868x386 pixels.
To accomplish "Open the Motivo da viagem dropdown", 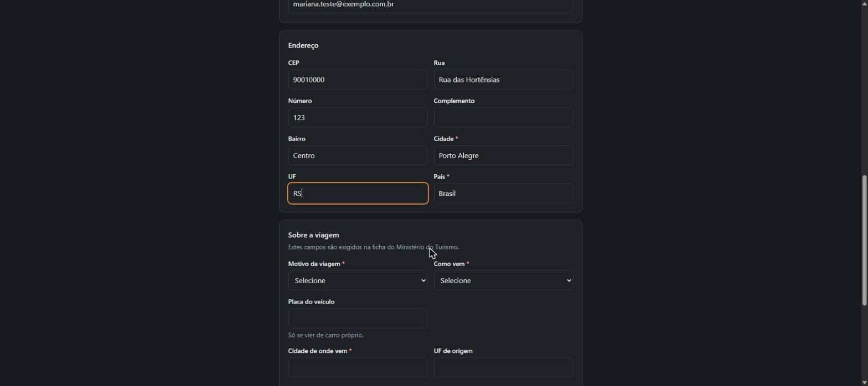I will tap(358, 280).
